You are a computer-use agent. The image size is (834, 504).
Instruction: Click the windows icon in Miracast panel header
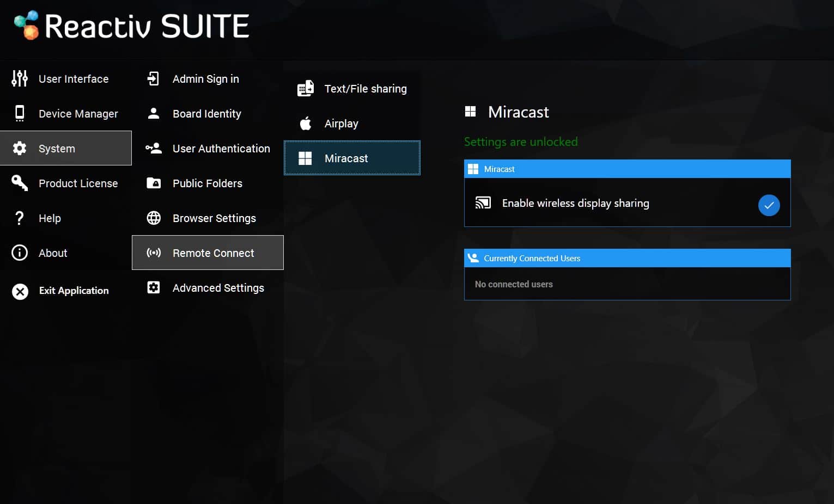click(473, 169)
